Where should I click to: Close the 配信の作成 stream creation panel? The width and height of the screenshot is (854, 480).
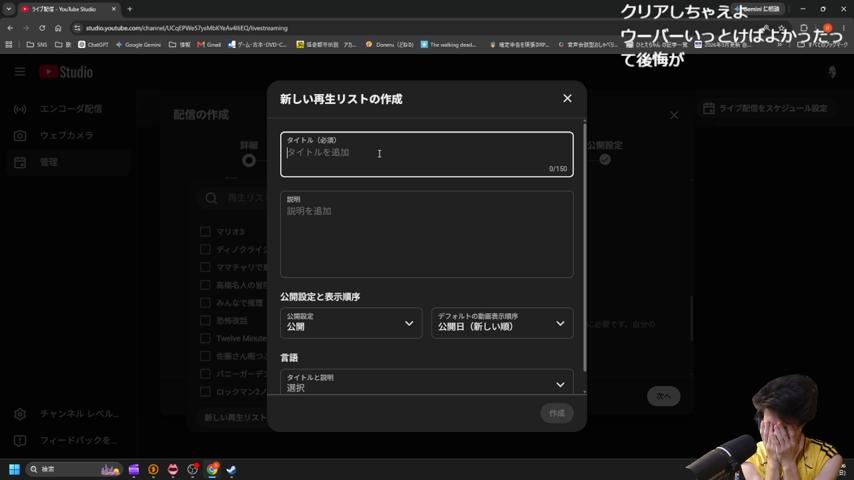[674, 115]
